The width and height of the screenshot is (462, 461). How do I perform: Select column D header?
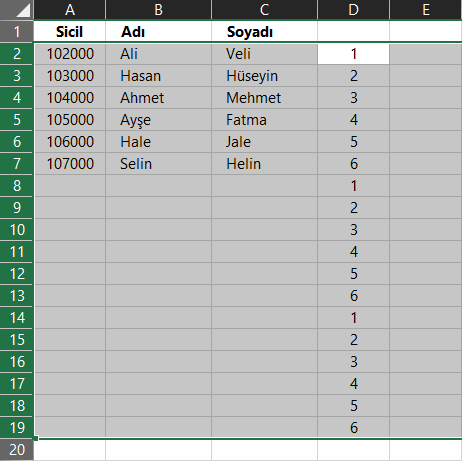pyautogui.click(x=353, y=10)
